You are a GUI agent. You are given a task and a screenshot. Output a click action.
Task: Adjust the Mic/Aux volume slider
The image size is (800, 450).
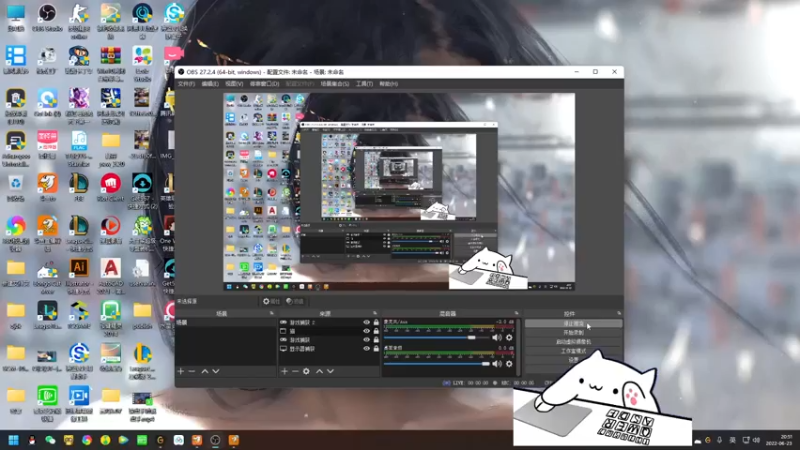click(x=436, y=338)
